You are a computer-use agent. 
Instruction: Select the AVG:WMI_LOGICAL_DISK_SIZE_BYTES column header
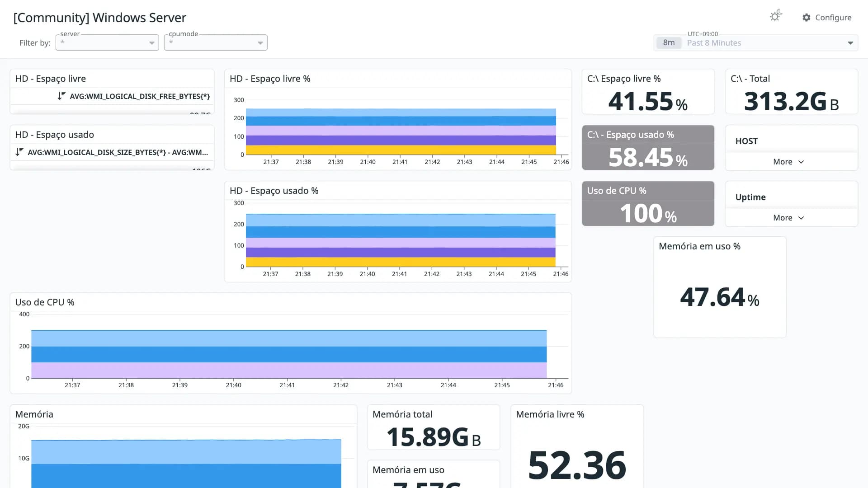118,152
